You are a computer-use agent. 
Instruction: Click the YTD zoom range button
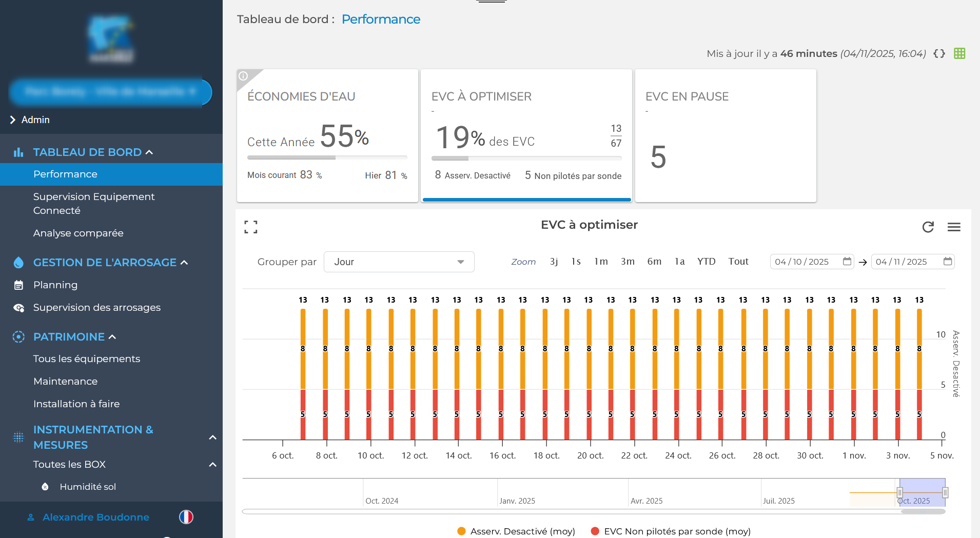[706, 262]
